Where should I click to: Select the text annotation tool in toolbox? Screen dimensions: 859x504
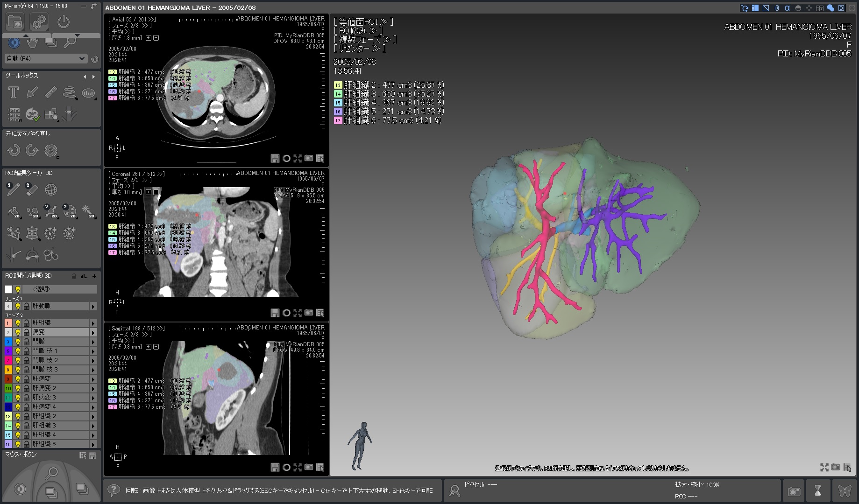click(14, 92)
